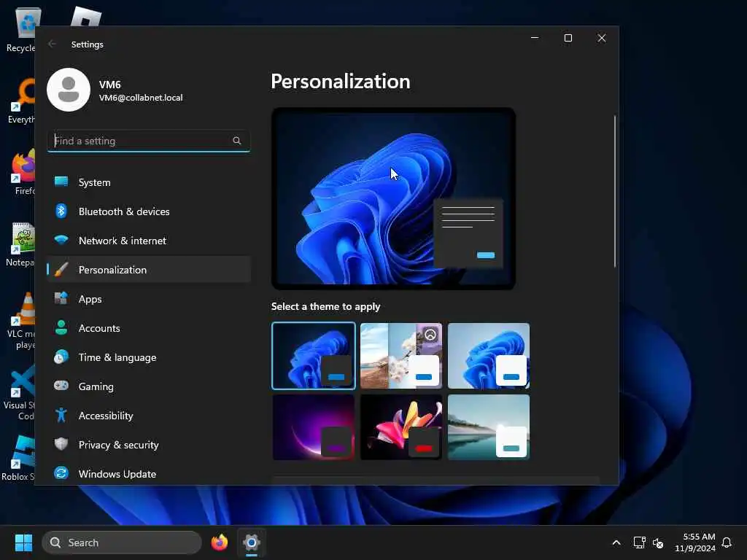Open the Windows Start menu
This screenshot has height=560, width=747.
click(x=23, y=542)
